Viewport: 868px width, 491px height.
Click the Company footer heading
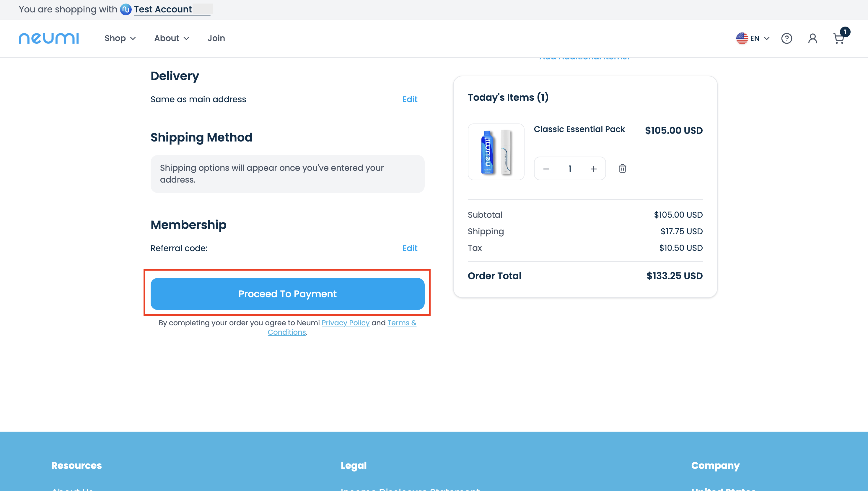pyautogui.click(x=715, y=465)
